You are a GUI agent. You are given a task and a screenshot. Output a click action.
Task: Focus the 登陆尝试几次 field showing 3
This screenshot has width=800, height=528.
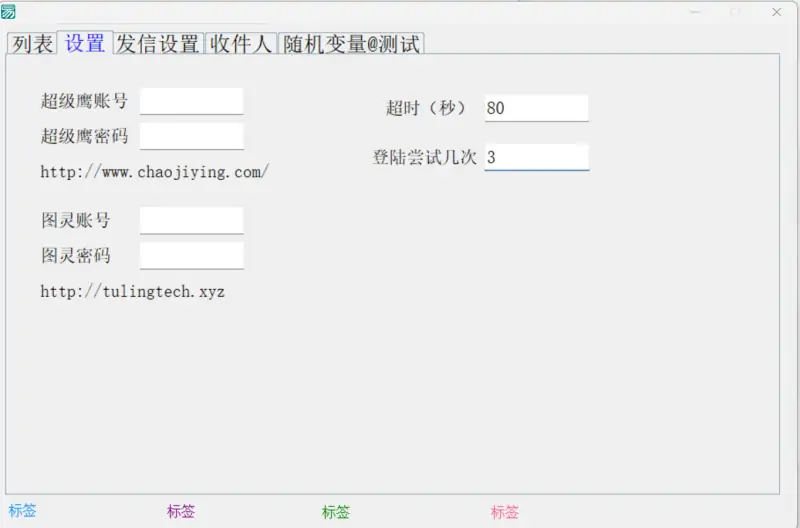coord(536,157)
